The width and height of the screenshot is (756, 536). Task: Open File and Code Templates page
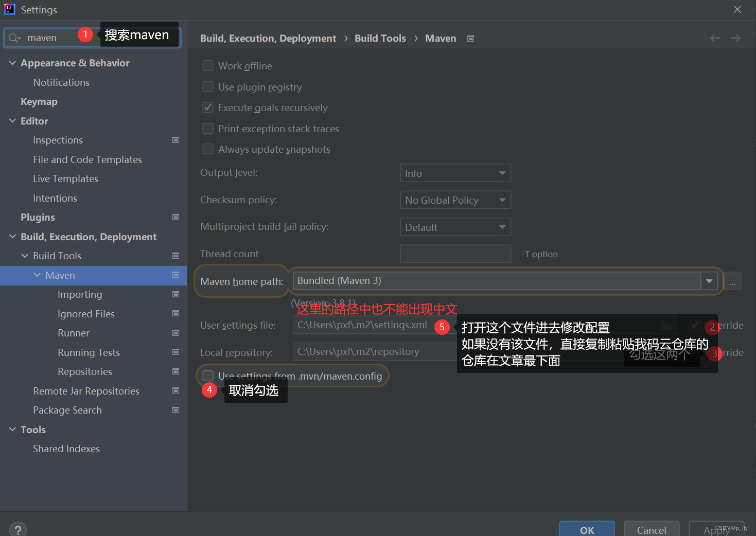pos(87,159)
